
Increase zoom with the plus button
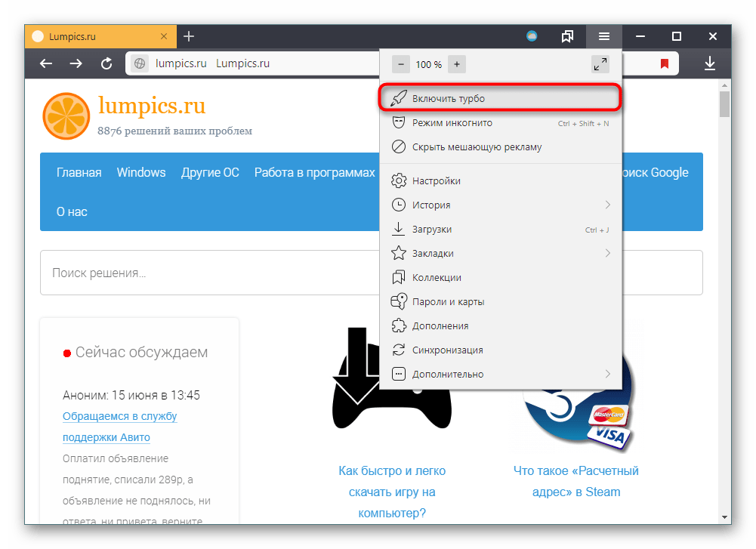(457, 64)
